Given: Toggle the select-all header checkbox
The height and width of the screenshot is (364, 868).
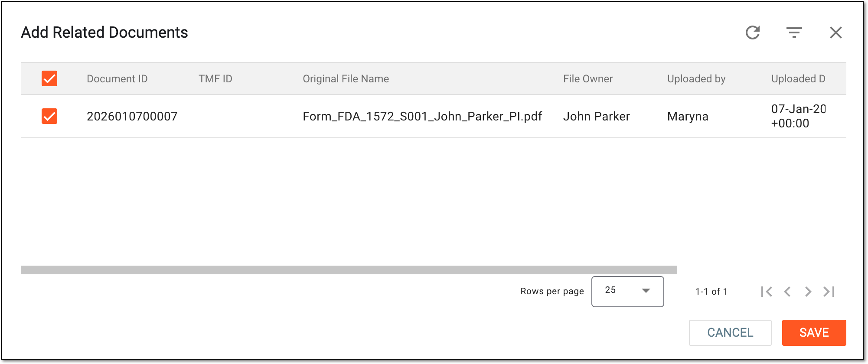Looking at the screenshot, I should [49, 78].
